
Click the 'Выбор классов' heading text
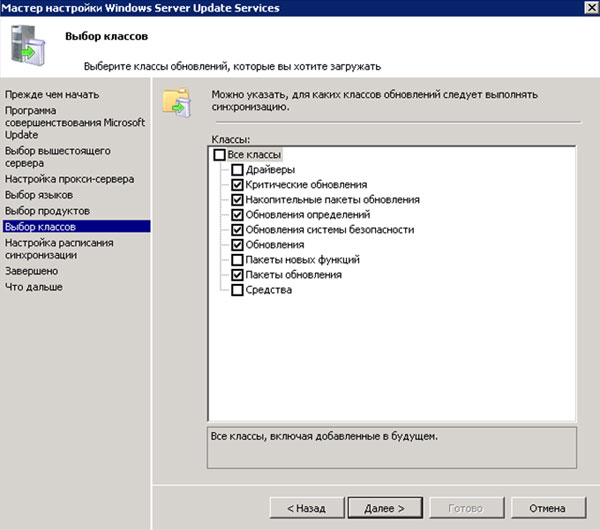(x=106, y=36)
